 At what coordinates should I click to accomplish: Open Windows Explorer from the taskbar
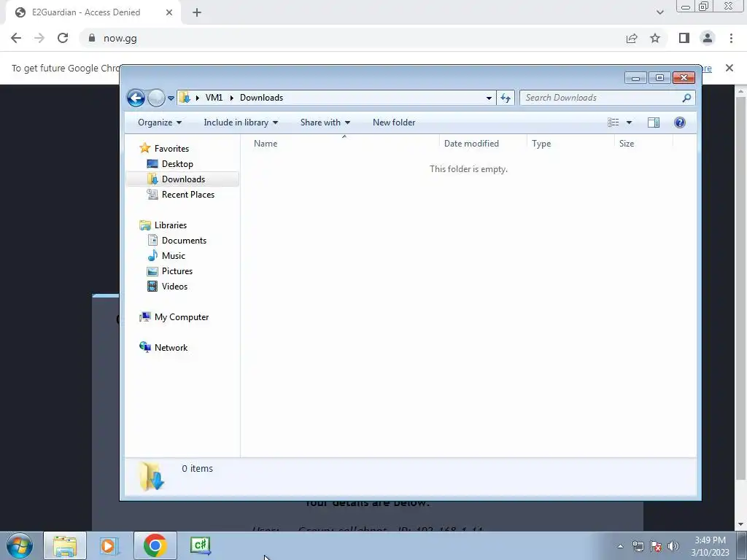point(65,545)
